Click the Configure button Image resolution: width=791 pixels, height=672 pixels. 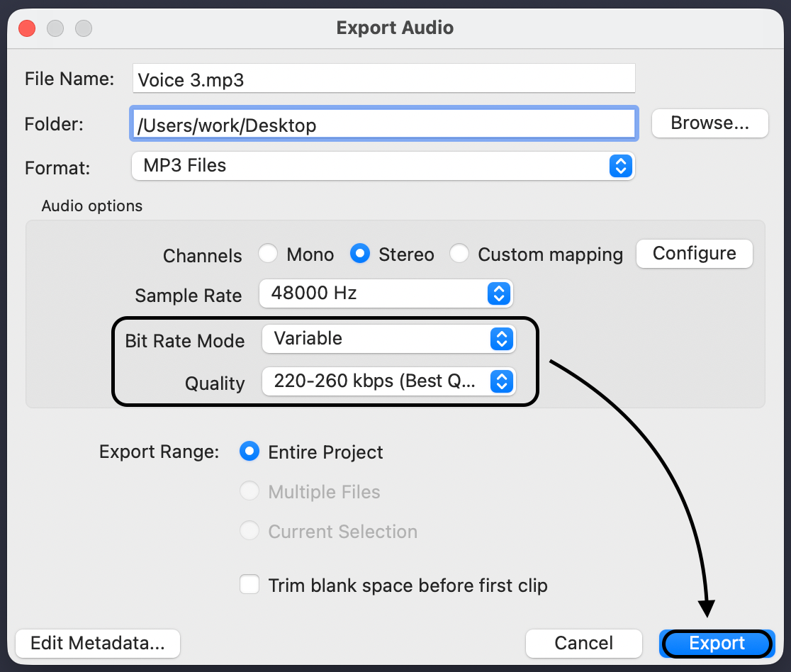[694, 254]
